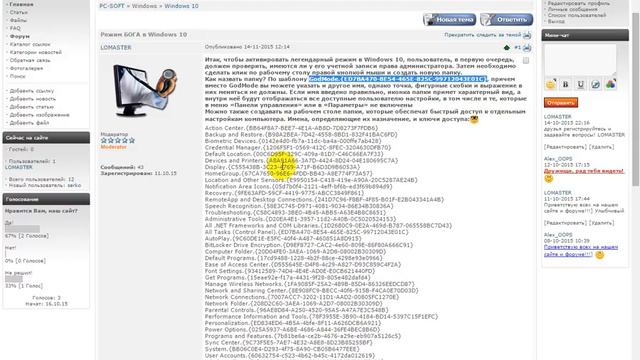Open 'Обратная связь' in the left menu

click(30, 60)
